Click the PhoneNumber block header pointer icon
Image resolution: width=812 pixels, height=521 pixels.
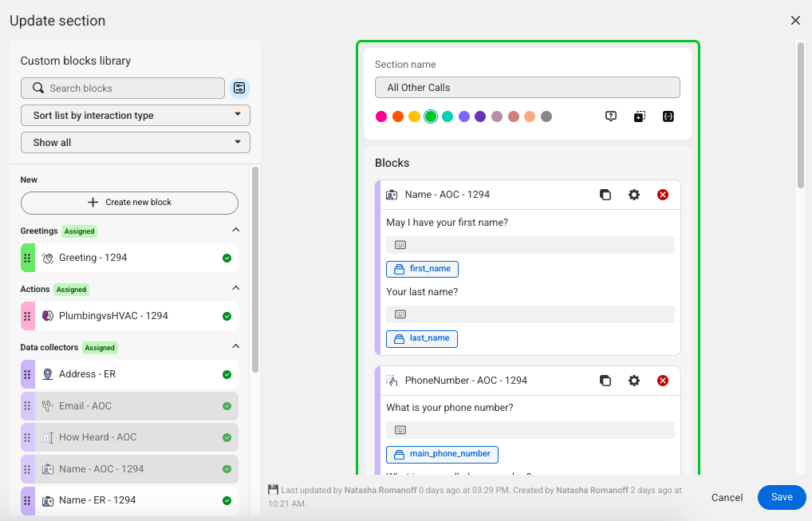[x=392, y=381]
